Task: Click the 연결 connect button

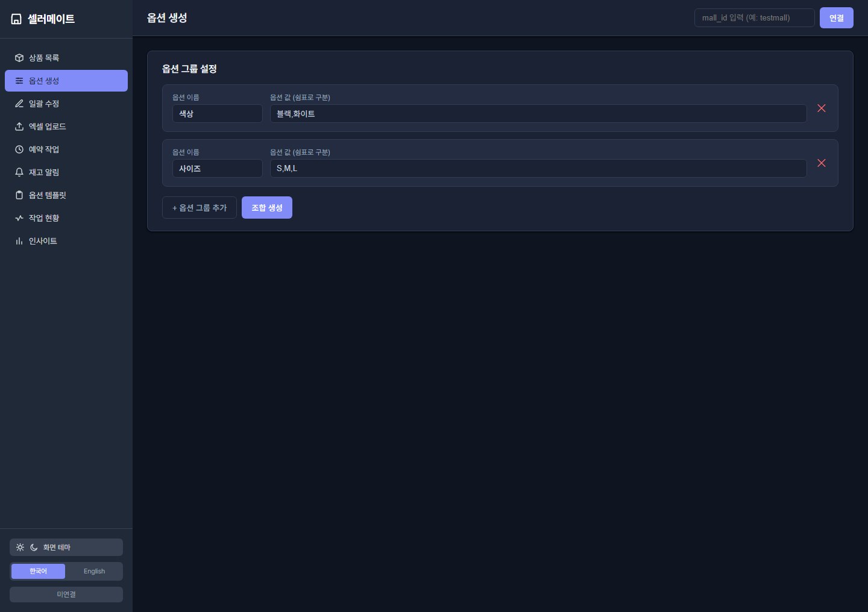Action: [x=836, y=18]
